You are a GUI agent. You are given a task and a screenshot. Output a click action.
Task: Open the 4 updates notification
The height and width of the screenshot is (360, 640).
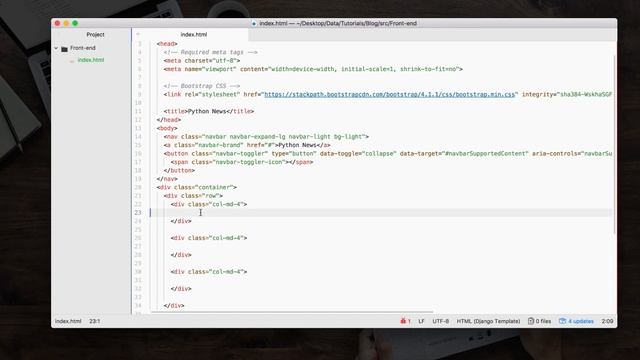(576, 321)
